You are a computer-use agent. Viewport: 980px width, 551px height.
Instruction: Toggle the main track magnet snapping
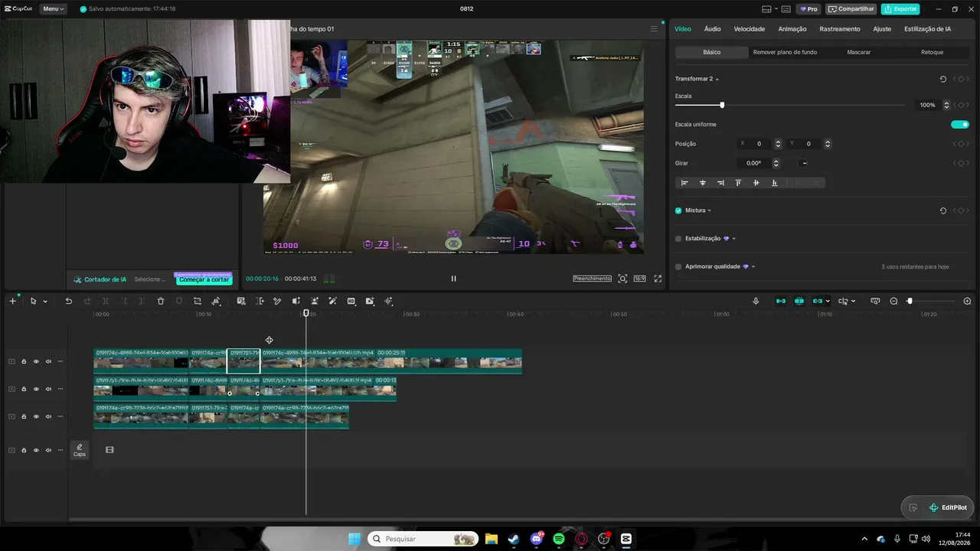[x=781, y=302]
